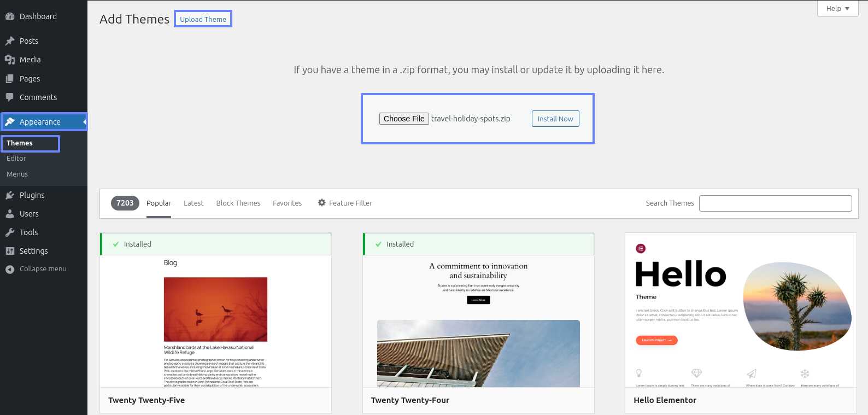
Task: Click the Choose File button
Action: coord(404,119)
